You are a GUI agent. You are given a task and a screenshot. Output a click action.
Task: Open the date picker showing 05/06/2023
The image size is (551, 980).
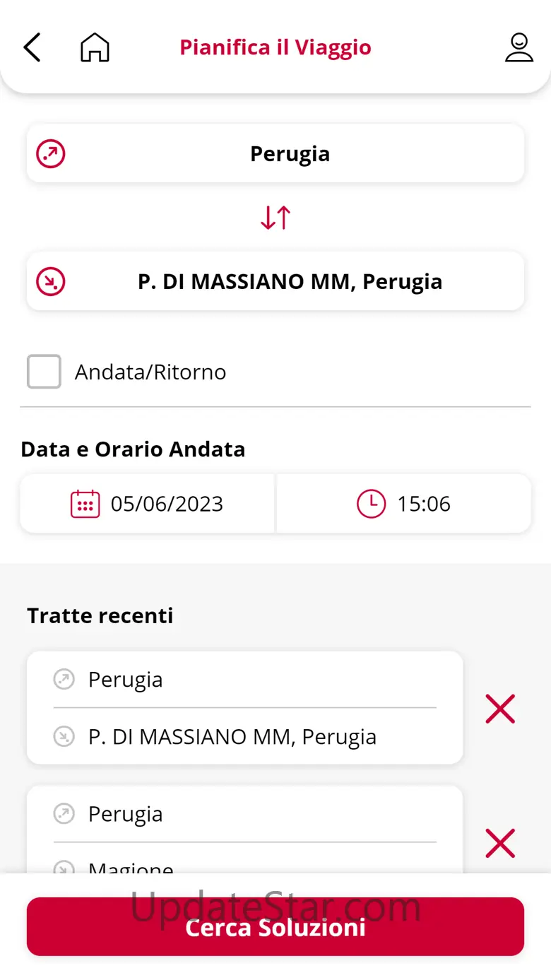(167, 504)
